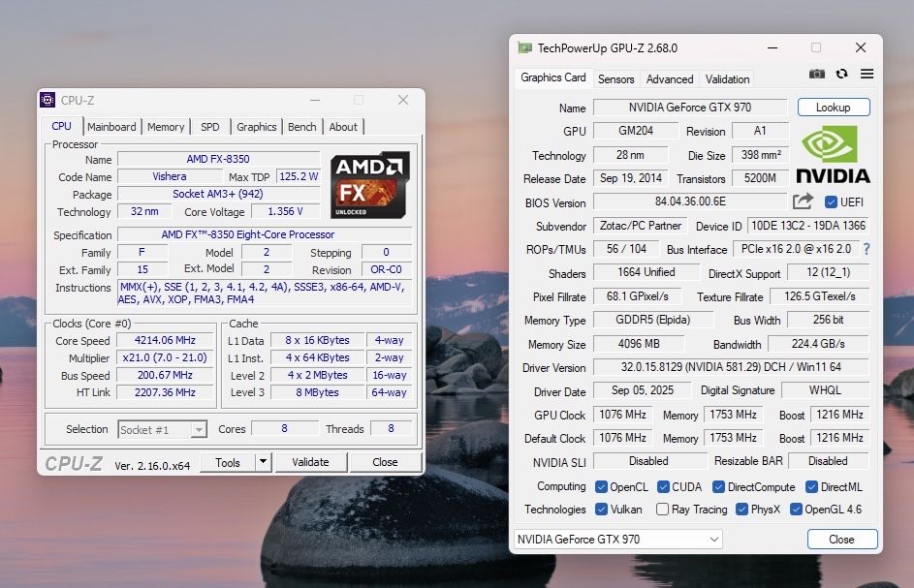Click the Shaders value 1664 Unified
Viewport: 914px width, 588px height.
646,272
